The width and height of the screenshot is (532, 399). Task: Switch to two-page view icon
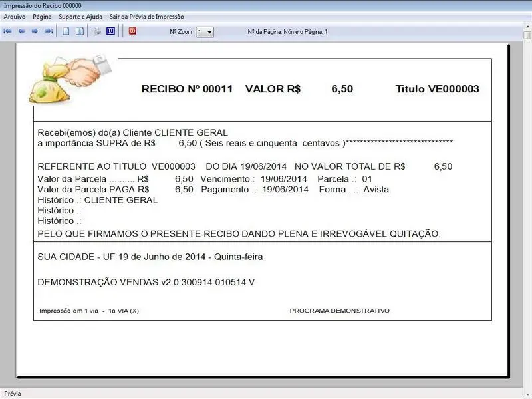coord(80,31)
